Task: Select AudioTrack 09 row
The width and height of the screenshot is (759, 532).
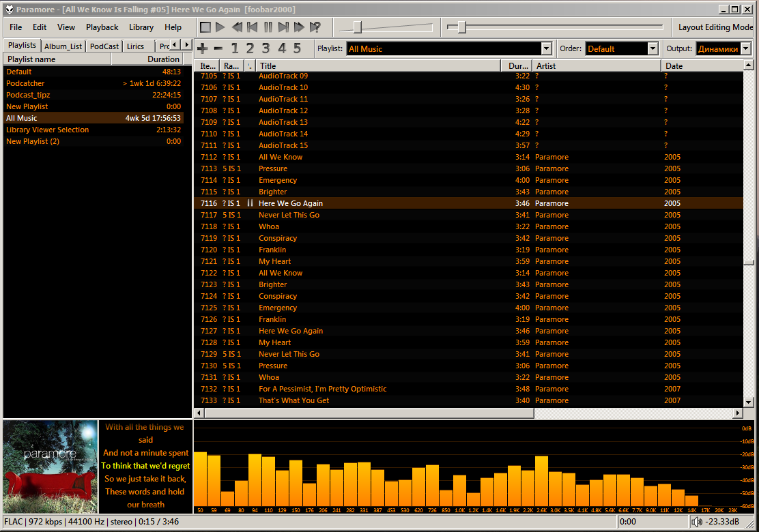Action: click(x=468, y=76)
